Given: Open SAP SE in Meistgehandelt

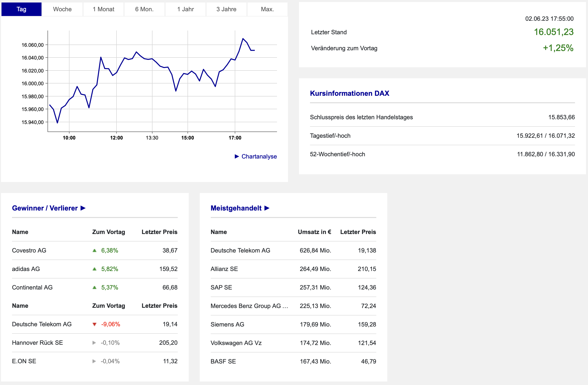Looking at the screenshot, I should pyautogui.click(x=221, y=287).
